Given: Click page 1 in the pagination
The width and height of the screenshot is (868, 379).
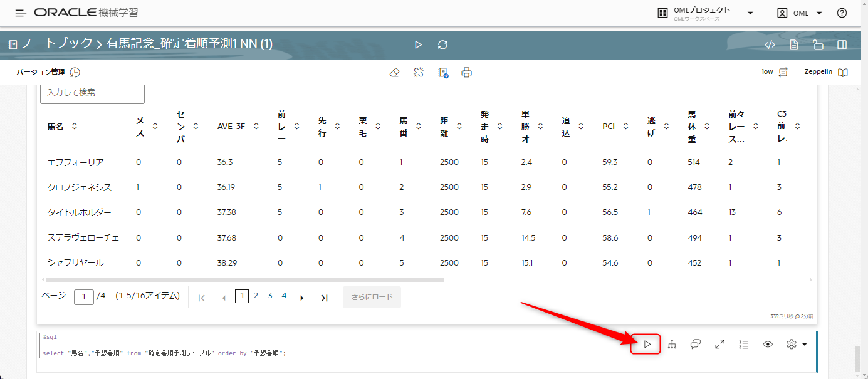Looking at the screenshot, I should pos(241,296).
